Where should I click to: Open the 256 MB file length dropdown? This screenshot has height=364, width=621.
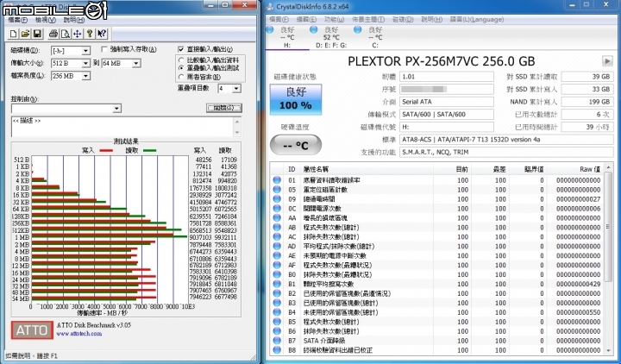point(86,76)
